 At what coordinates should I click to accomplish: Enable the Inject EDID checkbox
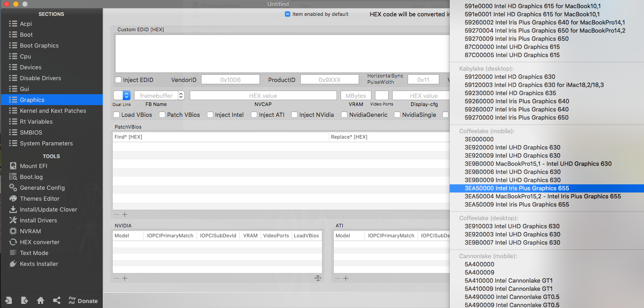[x=118, y=80]
